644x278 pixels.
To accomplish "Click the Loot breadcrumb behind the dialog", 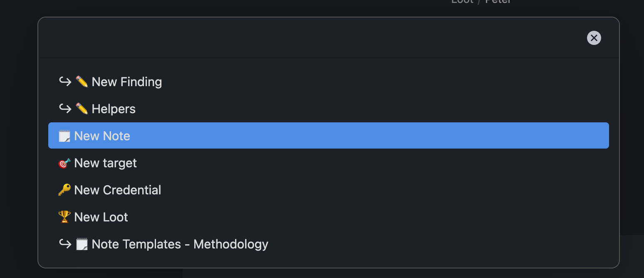I will [x=462, y=2].
